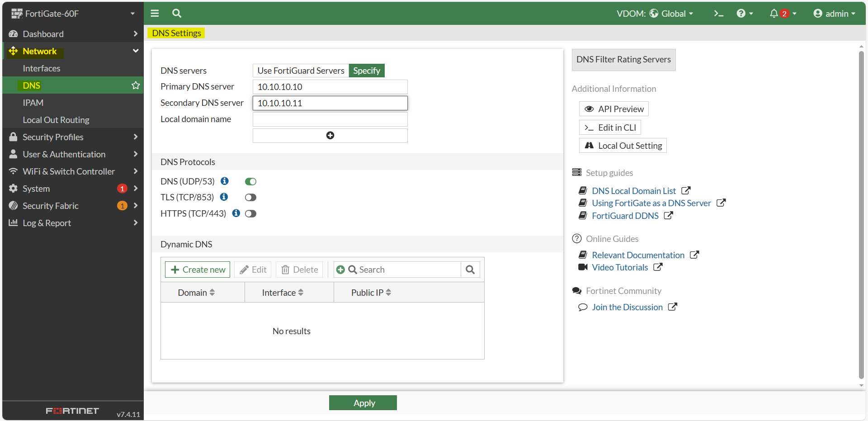Image resolution: width=868 pixels, height=421 pixels.
Task: Open external link icon beside Join the Discussion
Action: click(x=673, y=307)
